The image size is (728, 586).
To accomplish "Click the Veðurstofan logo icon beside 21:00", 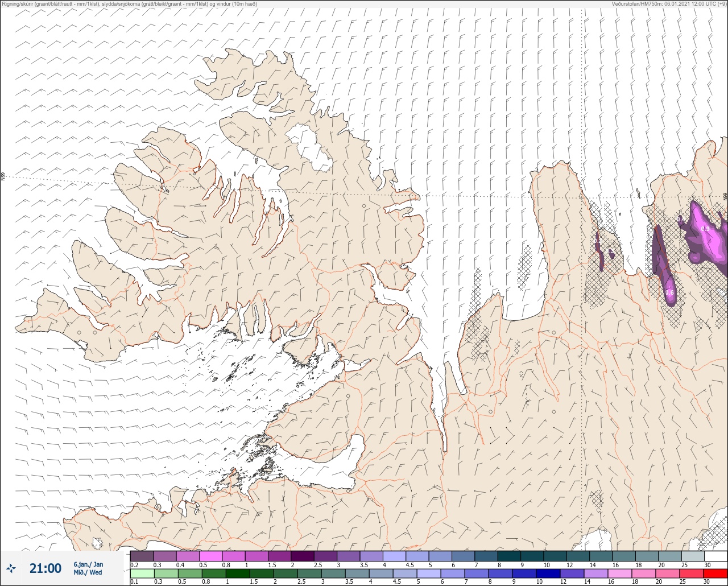I will click(11, 568).
